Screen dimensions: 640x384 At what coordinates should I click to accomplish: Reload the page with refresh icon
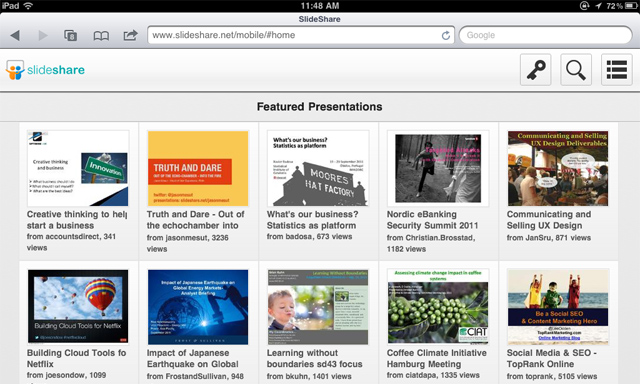(446, 36)
